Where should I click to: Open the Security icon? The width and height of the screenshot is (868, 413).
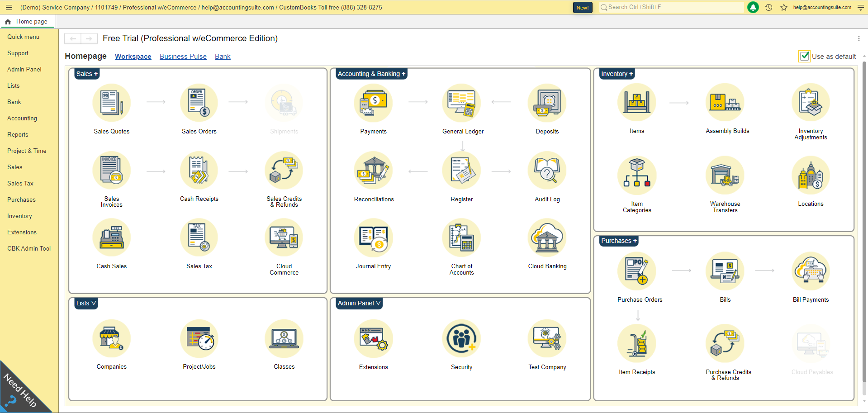pyautogui.click(x=461, y=338)
